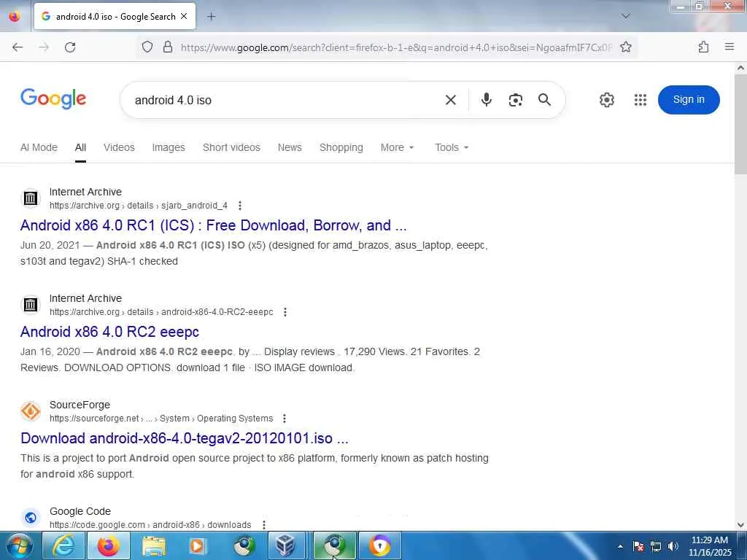Start voice search with microphone icon
This screenshot has width=747, height=560.
coord(486,100)
